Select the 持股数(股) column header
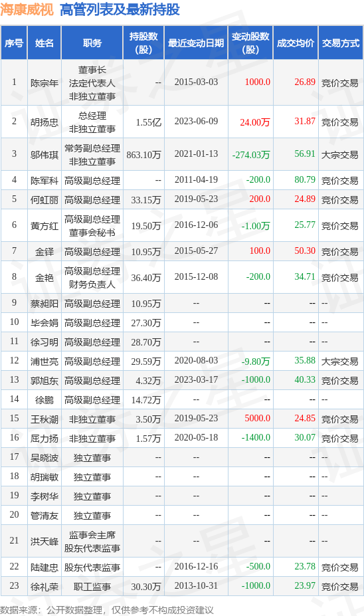The image size is (364, 616). [x=143, y=43]
